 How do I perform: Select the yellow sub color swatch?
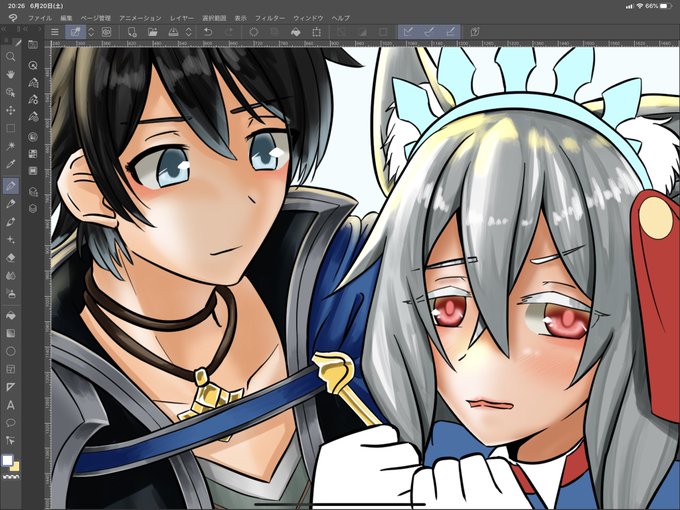pyautogui.click(x=16, y=467)
